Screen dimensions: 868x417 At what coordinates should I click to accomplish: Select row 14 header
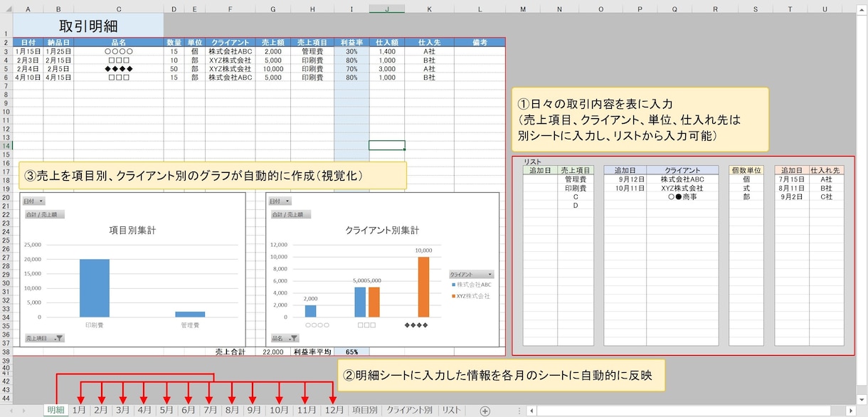(6, 145)
